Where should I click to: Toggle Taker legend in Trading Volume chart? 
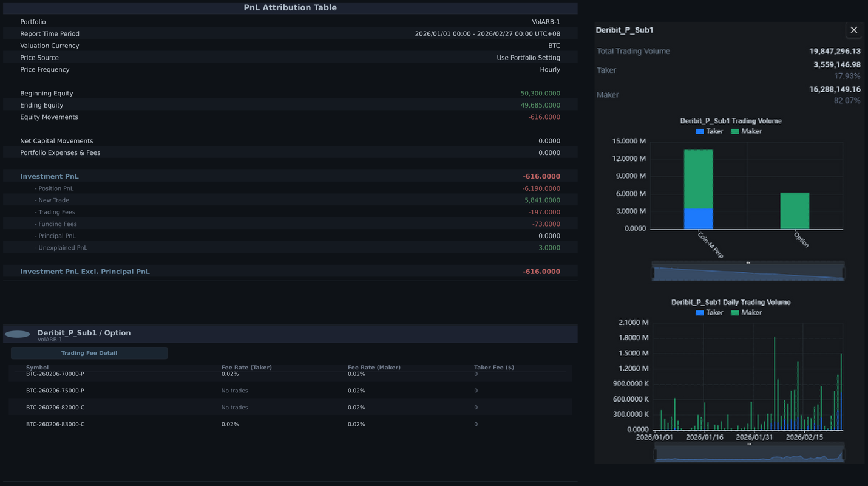click(709, 131)
